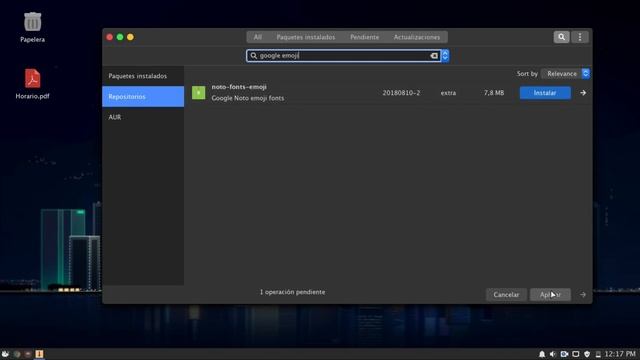Click the green window button
The image size is (640, 360).
120,37
